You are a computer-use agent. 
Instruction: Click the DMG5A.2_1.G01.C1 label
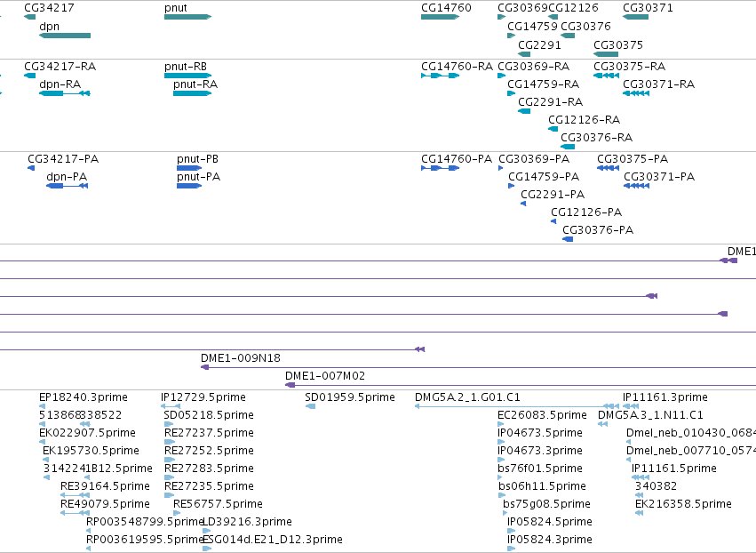467,397
